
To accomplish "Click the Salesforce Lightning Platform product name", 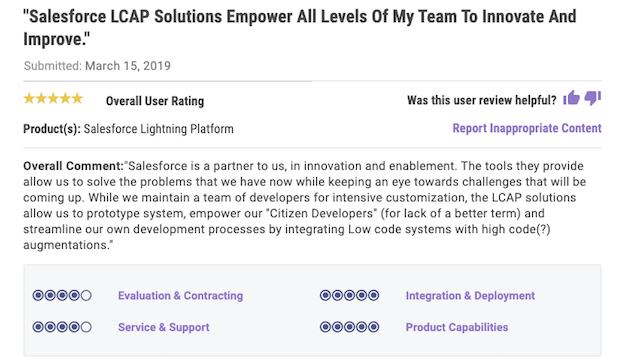I will pyautogui.click(x=159, y=129).
